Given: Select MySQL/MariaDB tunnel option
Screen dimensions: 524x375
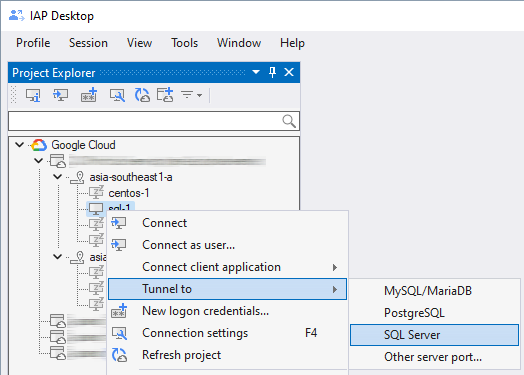Looking at the screenshot, I should 434,291.
